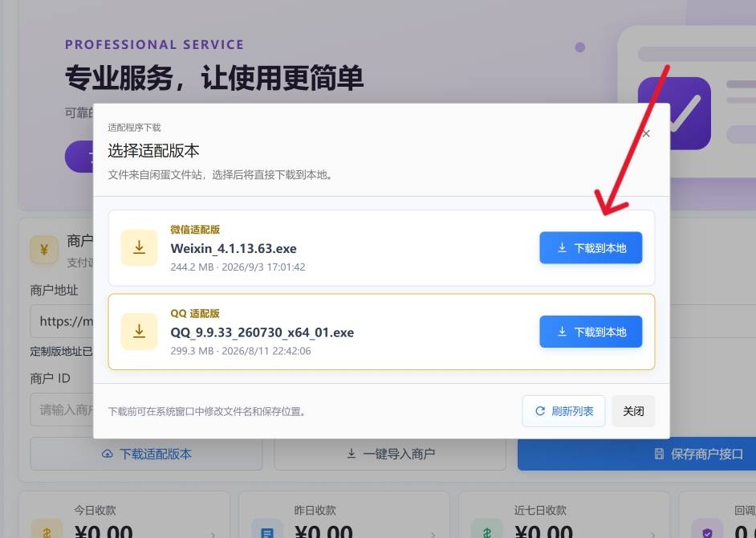Viewport: 756px width, 538px height.
Task: Download Weixin_4.1.13.63.exe to local
Action: 591,248
